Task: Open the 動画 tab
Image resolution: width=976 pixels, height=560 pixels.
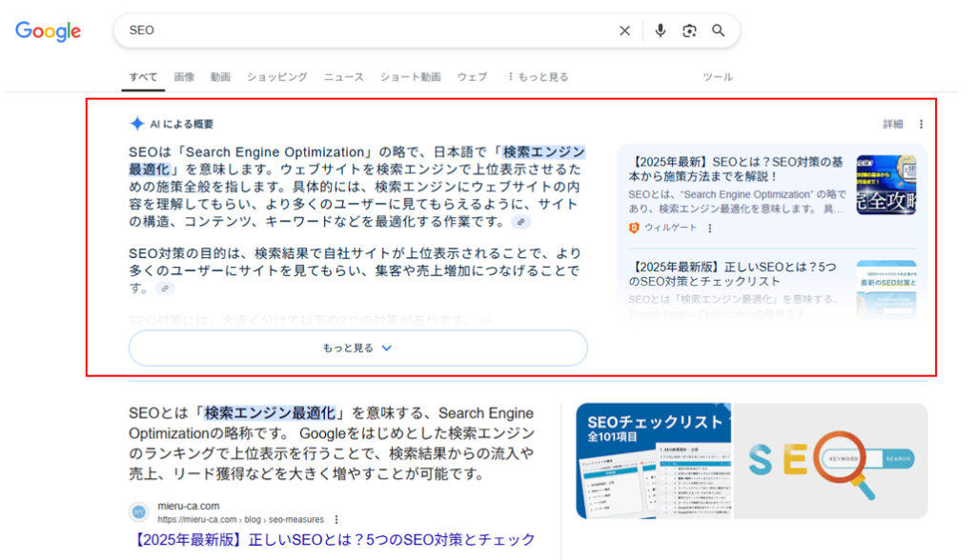Action: [x=220, y=77]
